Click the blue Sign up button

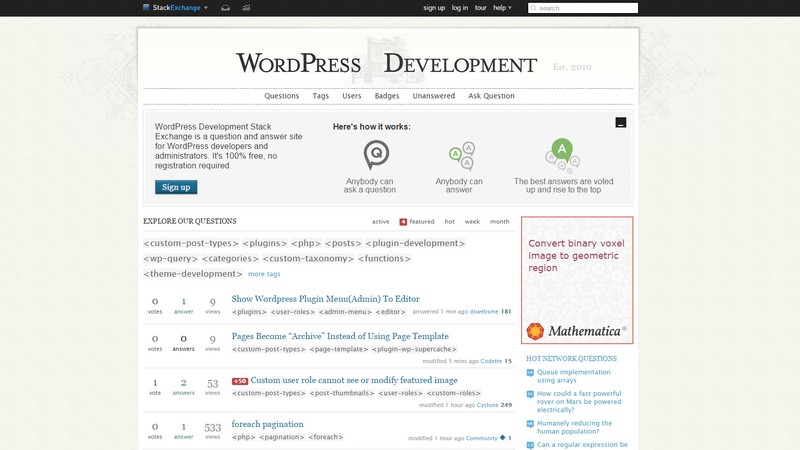coord(176,187)
